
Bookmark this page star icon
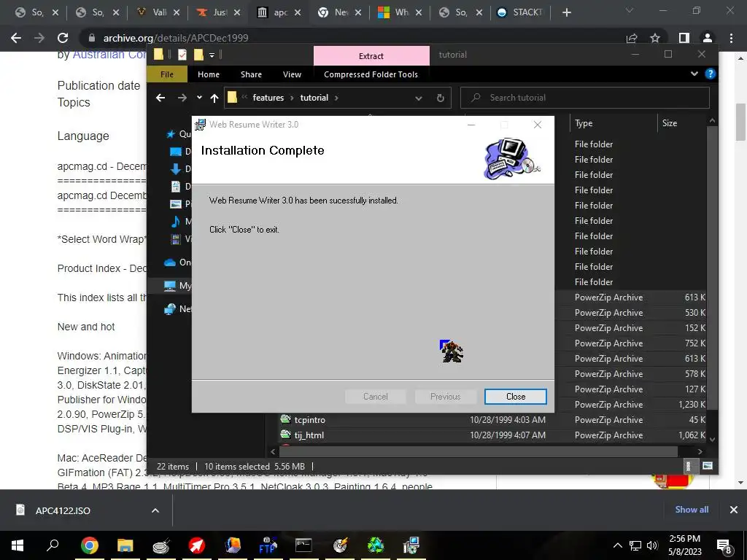click(x=655, y=38)
